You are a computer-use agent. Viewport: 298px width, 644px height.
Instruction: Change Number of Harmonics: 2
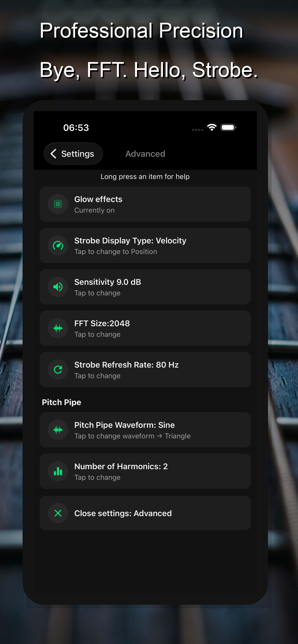click(x=145, y=471)
